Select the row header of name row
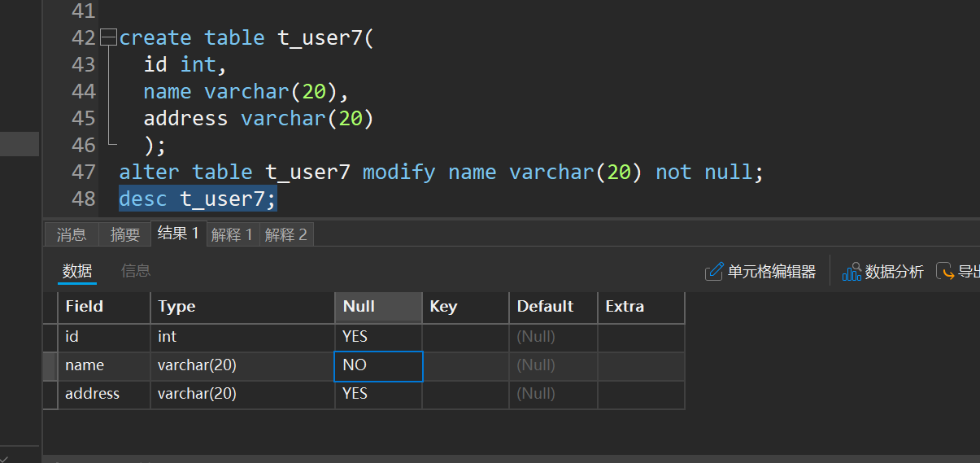Image resolution: width=980 pixels, height=463 pixels. (x=50, y=365)
